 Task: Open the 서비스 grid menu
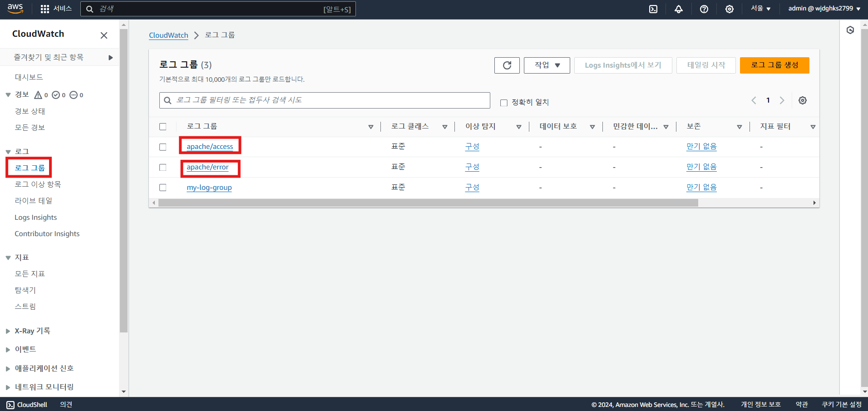pyautogui.click(x=56, y=9)
